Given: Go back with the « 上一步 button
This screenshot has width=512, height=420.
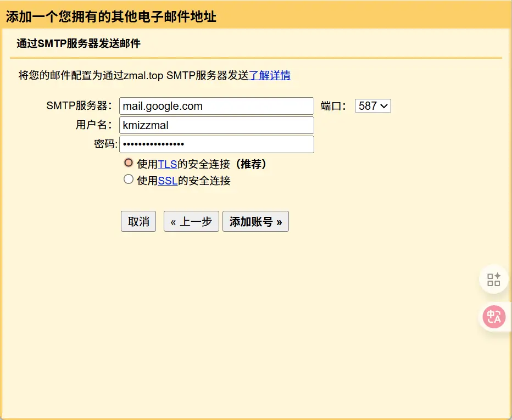Looking at the screenshot, I should [191, 221].
